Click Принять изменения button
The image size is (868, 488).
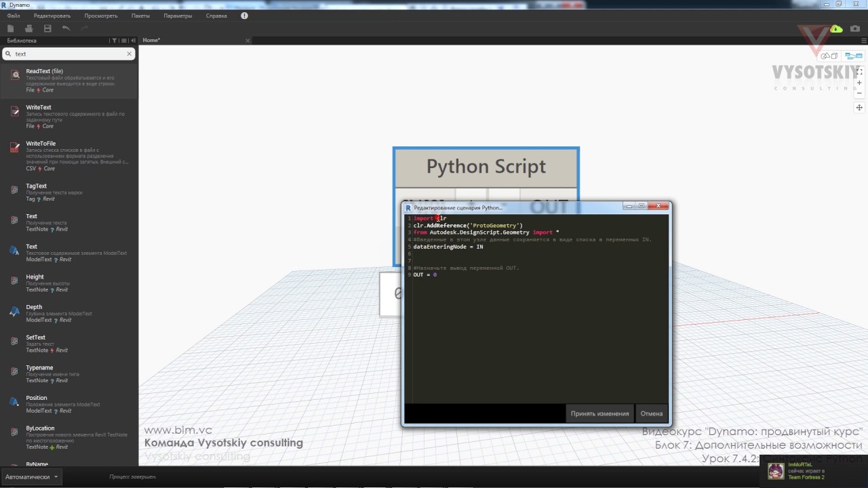pyautogui.click(x=599, y=413)
